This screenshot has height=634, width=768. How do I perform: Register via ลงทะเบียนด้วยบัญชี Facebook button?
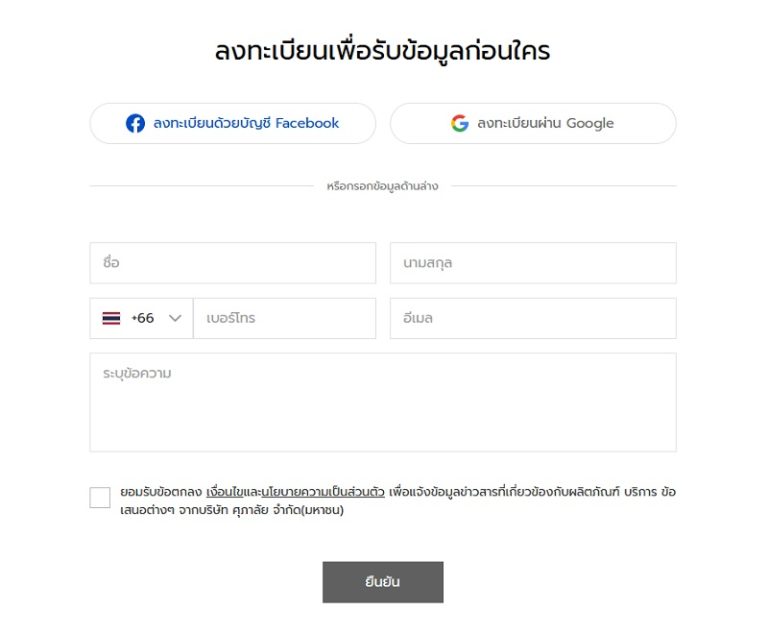coord(233,123)
